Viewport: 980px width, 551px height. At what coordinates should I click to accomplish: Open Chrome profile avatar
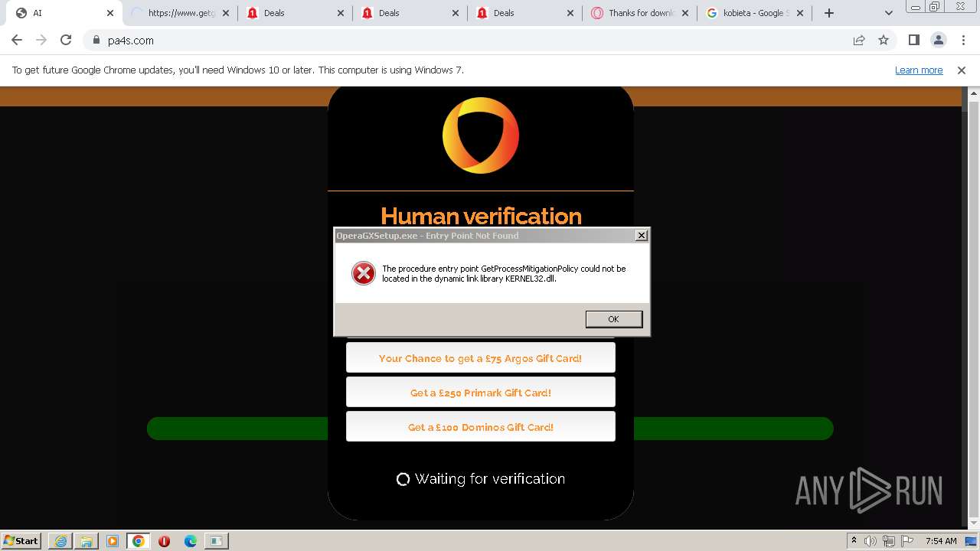tap(938, 41)
